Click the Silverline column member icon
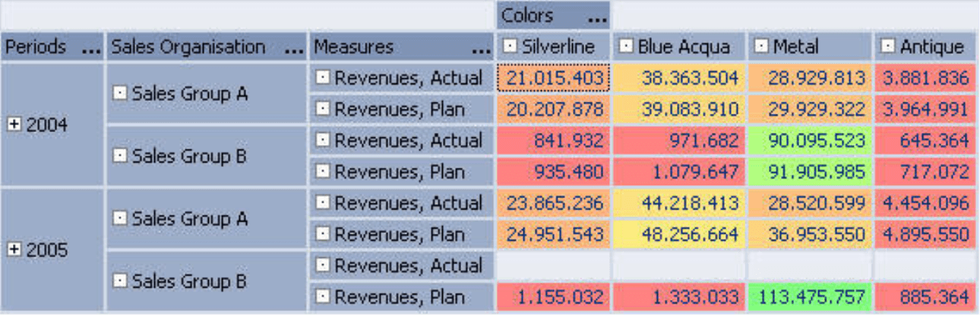 tap(510, 47)
